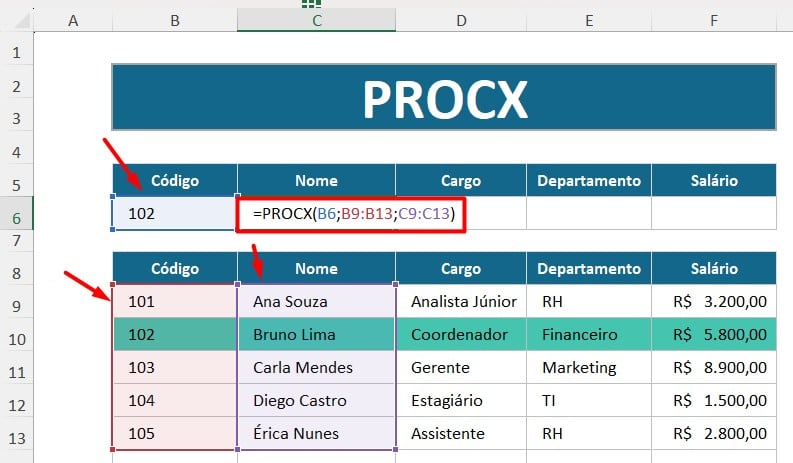Select the Bruno Lima cell
The image size is (793, 463).
[317, 334]
